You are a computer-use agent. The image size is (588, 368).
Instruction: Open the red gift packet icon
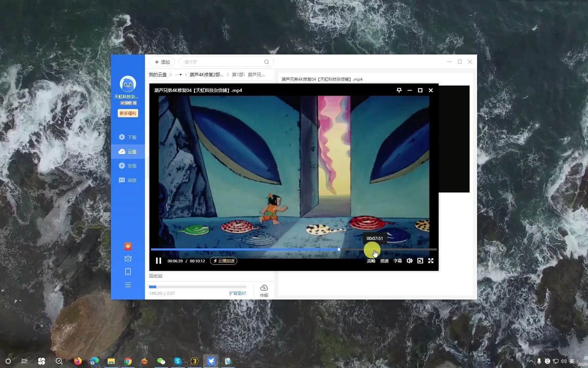pos(128,246)
